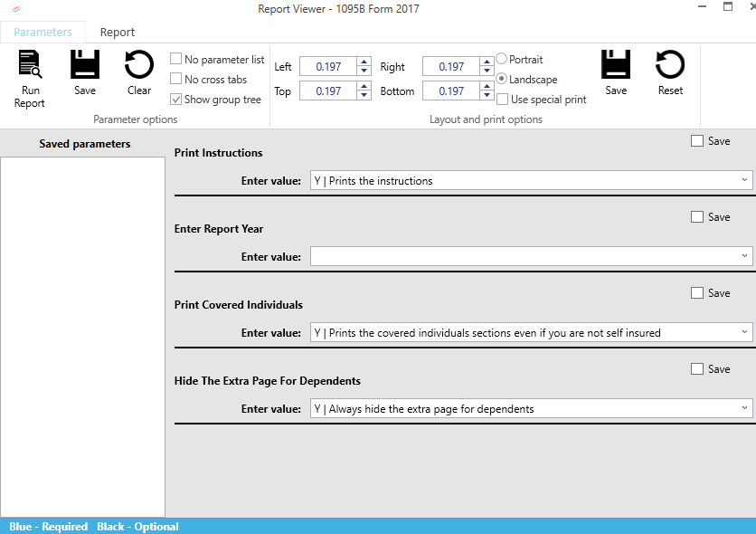Enable Use special print checkbox
The height and width of the screenshot is (534, 756).
pos(502,100)
